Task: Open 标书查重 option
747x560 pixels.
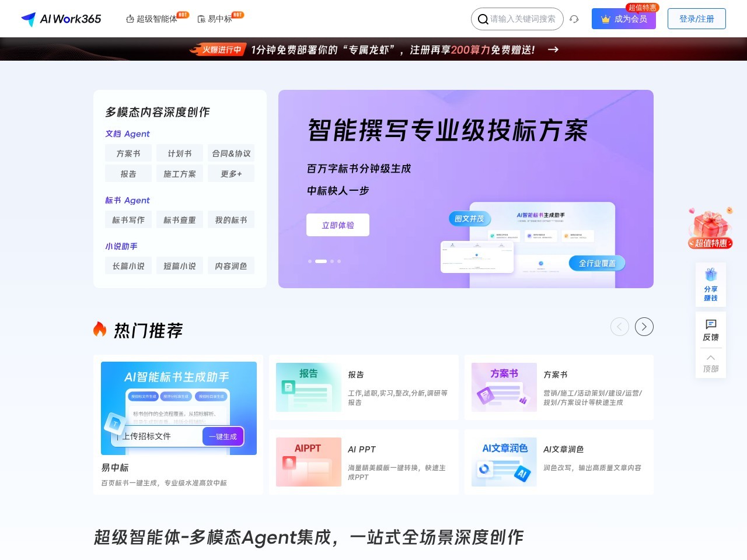Action: pos(180,220)
